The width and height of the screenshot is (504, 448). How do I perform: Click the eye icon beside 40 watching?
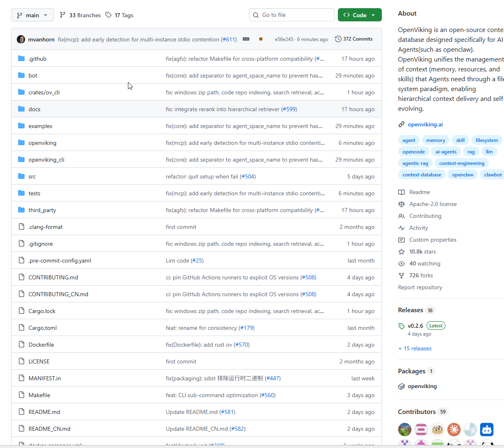(x=401, y=263)
